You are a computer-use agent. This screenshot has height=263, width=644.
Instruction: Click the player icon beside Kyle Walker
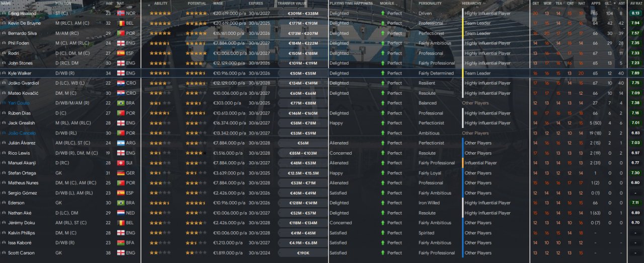pos(4,73)
